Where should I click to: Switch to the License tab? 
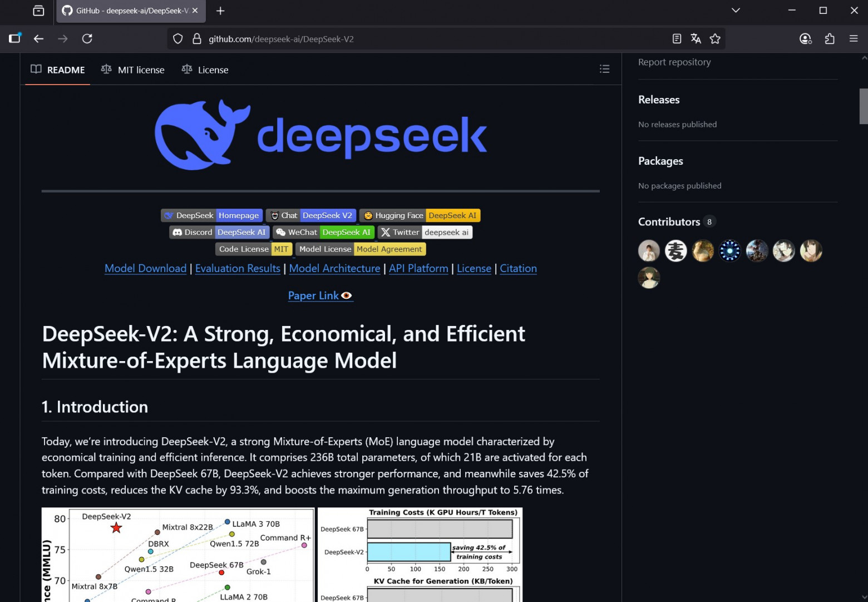click(x=205, y=70)
